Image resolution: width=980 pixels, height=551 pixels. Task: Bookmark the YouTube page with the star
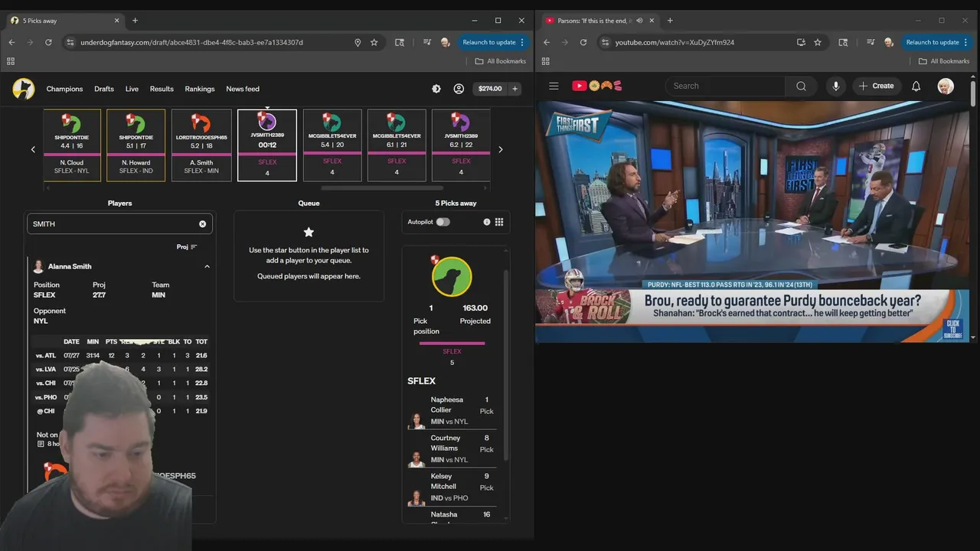[x=818, y=42]
